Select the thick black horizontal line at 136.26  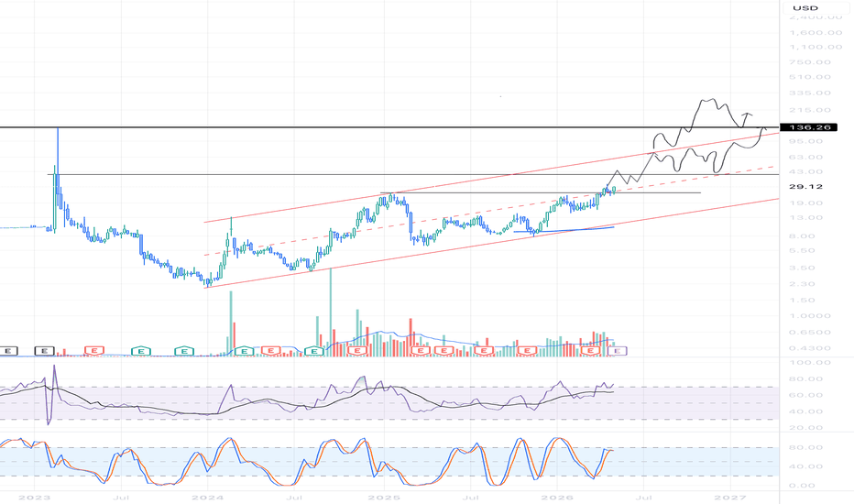tap(389, 127)
